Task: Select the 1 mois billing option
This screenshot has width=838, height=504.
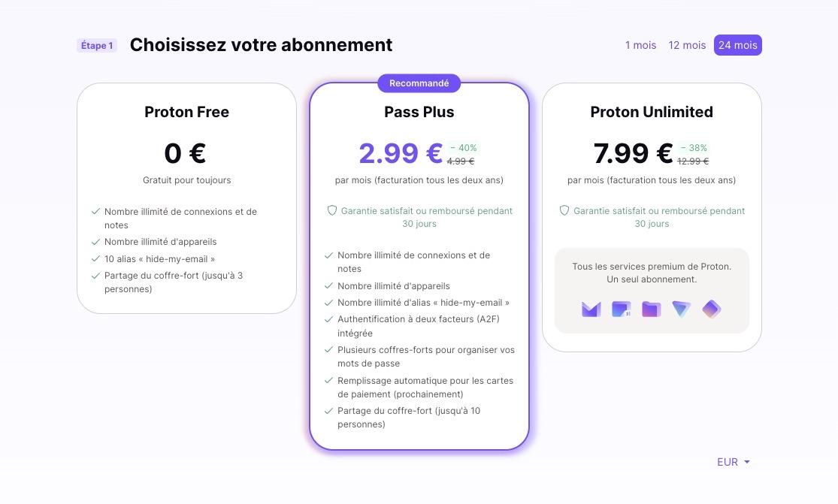Action: [x=641, y=45]
